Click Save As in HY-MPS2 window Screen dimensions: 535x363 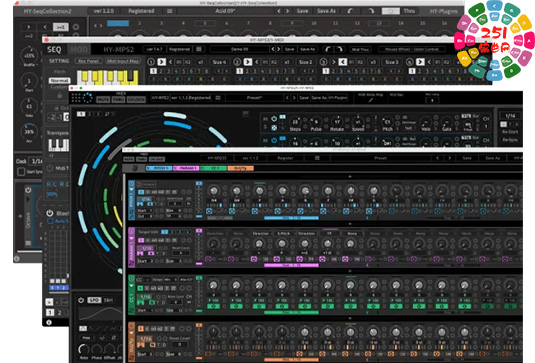(307, 49)
